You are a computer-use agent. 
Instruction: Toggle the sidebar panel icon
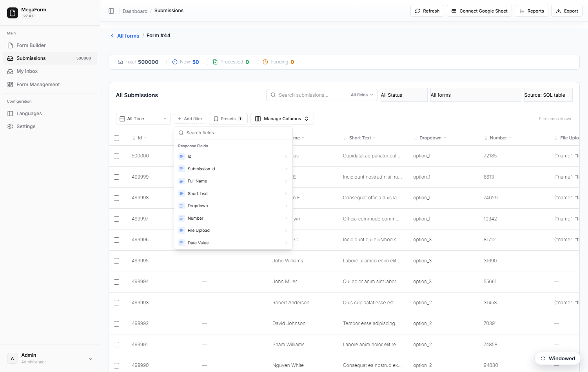tap(111, 11)
